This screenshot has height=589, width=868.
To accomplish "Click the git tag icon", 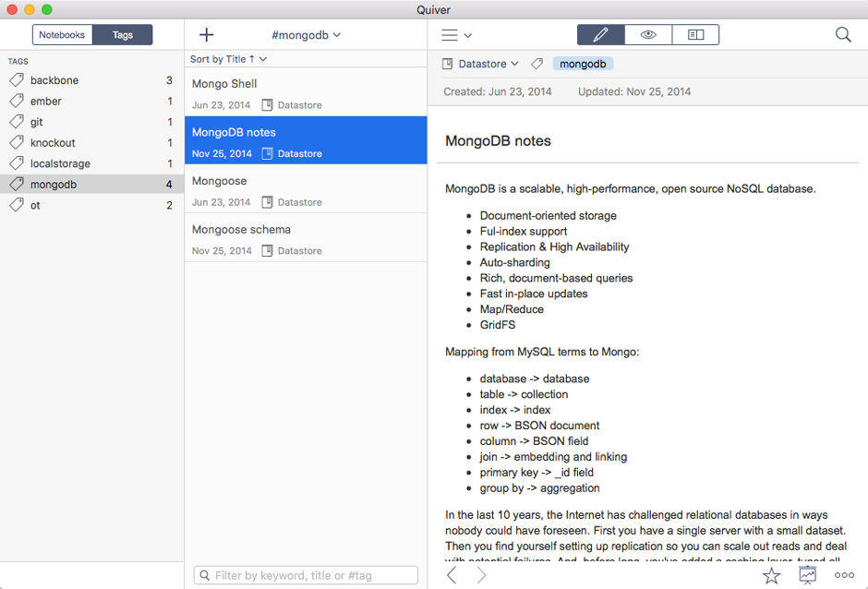I will click(x=17, y=122).
